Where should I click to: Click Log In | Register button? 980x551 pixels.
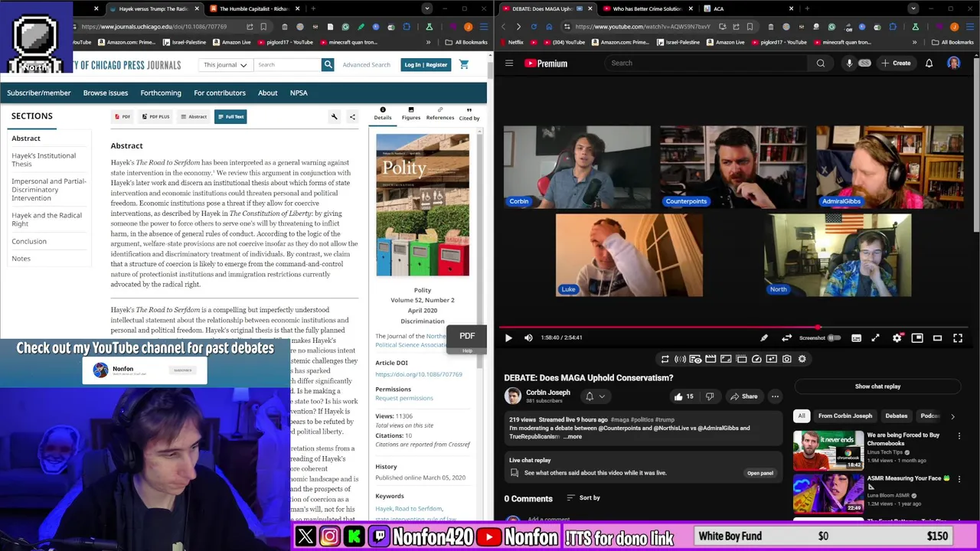pos(426,65)
